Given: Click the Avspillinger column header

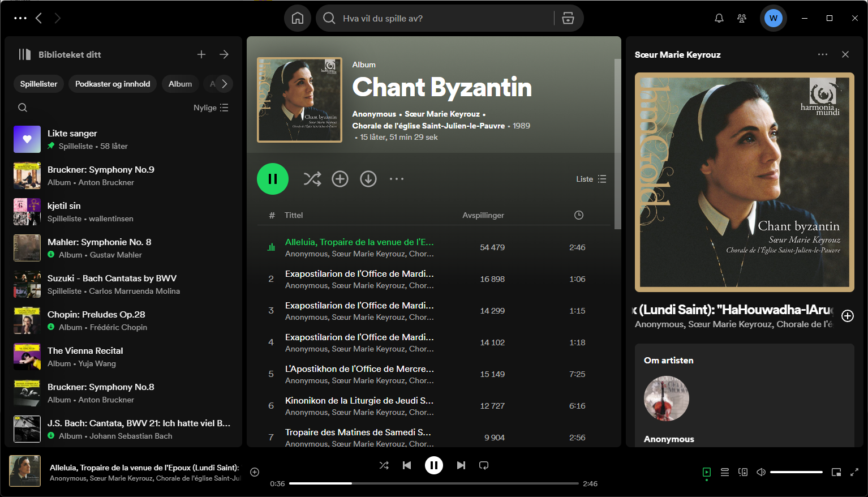Looking at the screenshot, I should [x=483, y=215].
